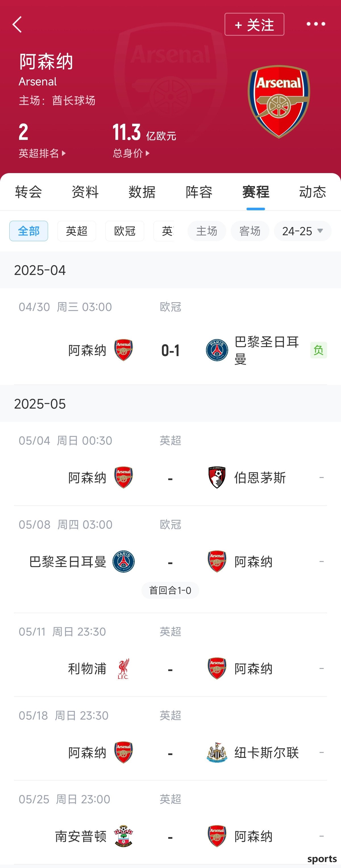Filter matches by 欧冠 competition
This screenshot has height=868, width=341.
pos(125,231)
